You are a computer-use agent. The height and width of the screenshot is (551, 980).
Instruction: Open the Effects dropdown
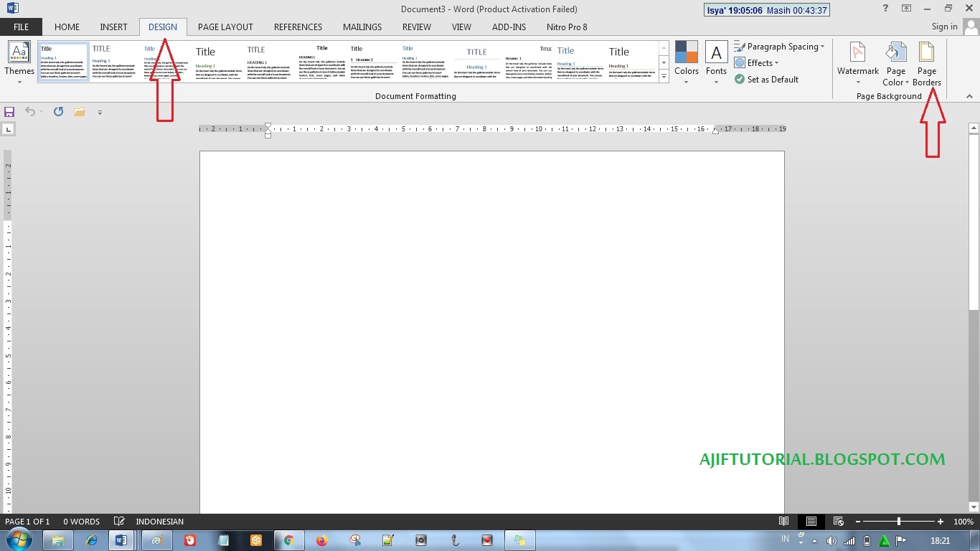[x=757, y=62]
